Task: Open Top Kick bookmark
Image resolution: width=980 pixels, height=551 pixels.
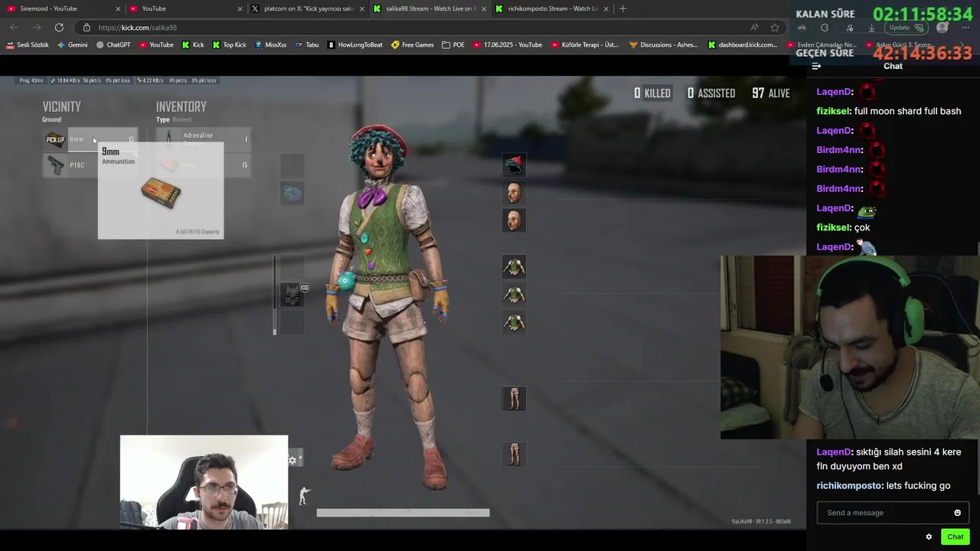Action: 229,45
